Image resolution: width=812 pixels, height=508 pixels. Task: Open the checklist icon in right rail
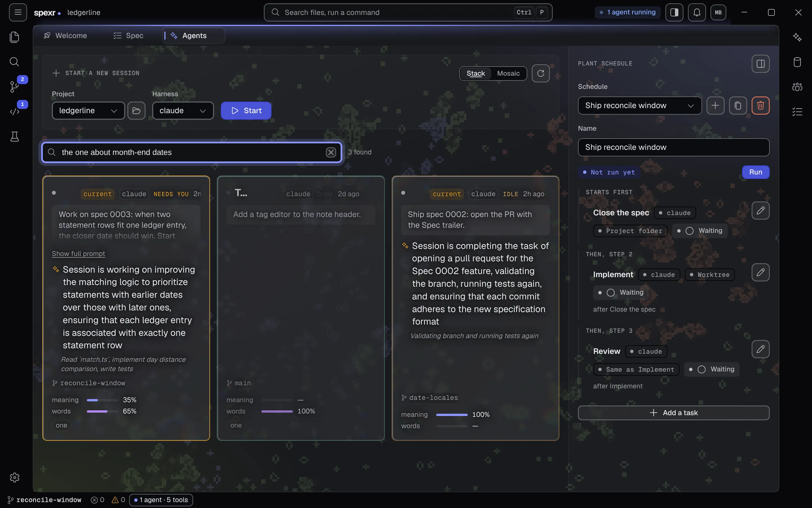point(797,111)
